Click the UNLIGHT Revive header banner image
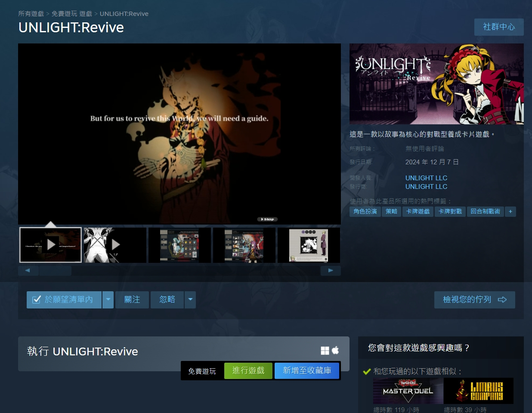Image resolution: width=532 pixels, height=413 pixels. click(436, 84)
